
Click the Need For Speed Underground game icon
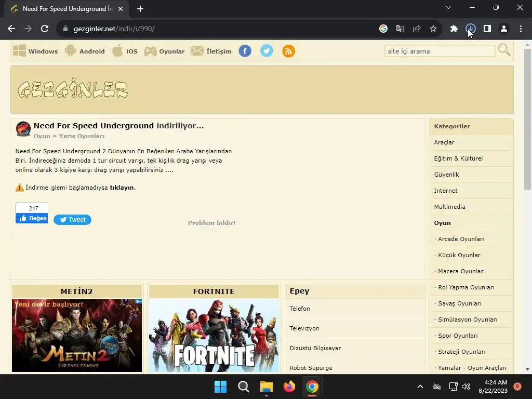[x=23, y=129]
